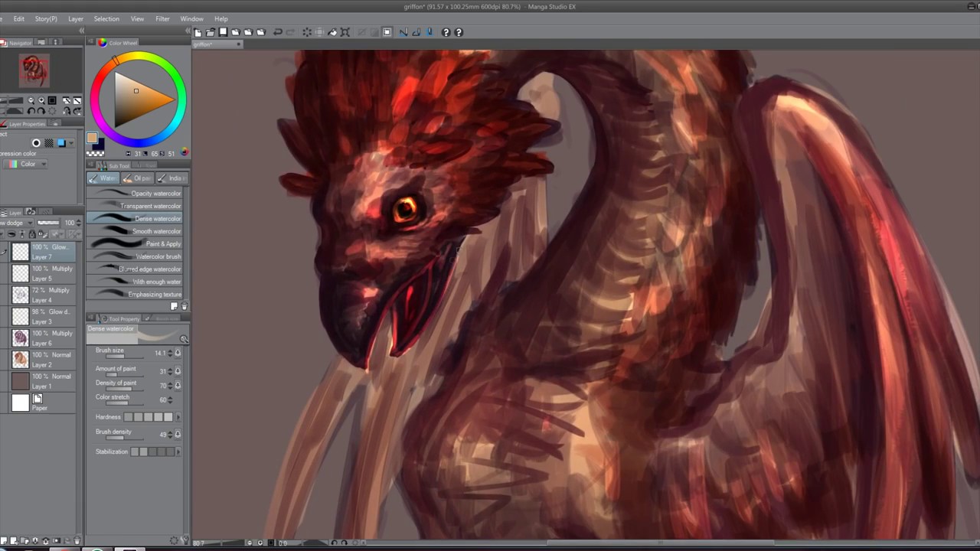Select Layer 2 Normal in layer list

click(42, 359)
